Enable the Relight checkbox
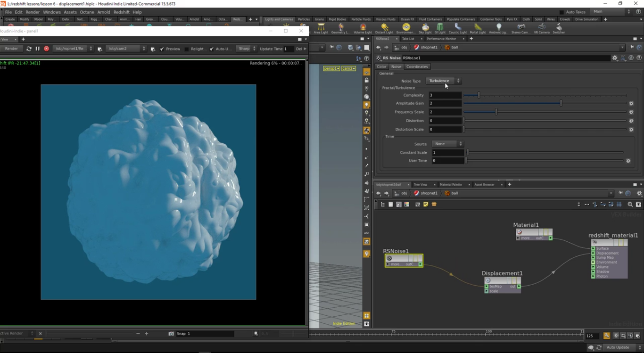644x353 pixels. [x=187, y=49]
